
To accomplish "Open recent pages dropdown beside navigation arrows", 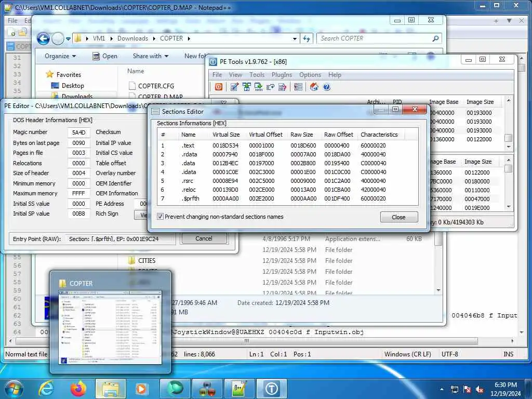I will pos(68,38).
